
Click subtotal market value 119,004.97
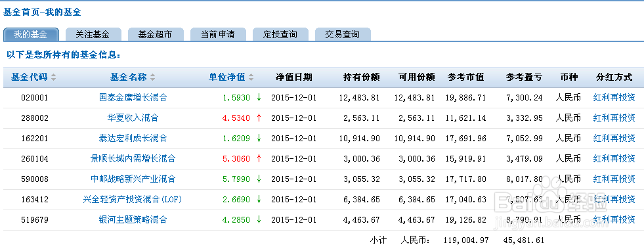tap(466, 240)
